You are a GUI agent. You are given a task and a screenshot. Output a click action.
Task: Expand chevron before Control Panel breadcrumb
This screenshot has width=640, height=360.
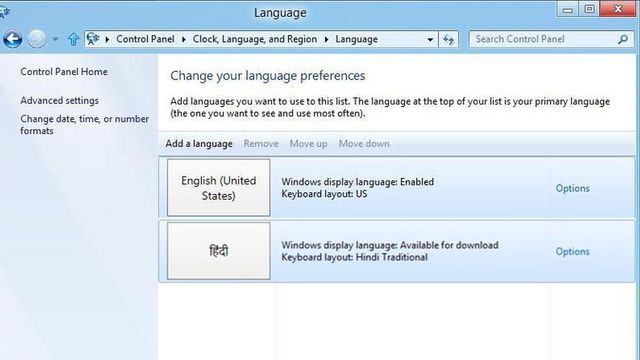pos(107,40)
